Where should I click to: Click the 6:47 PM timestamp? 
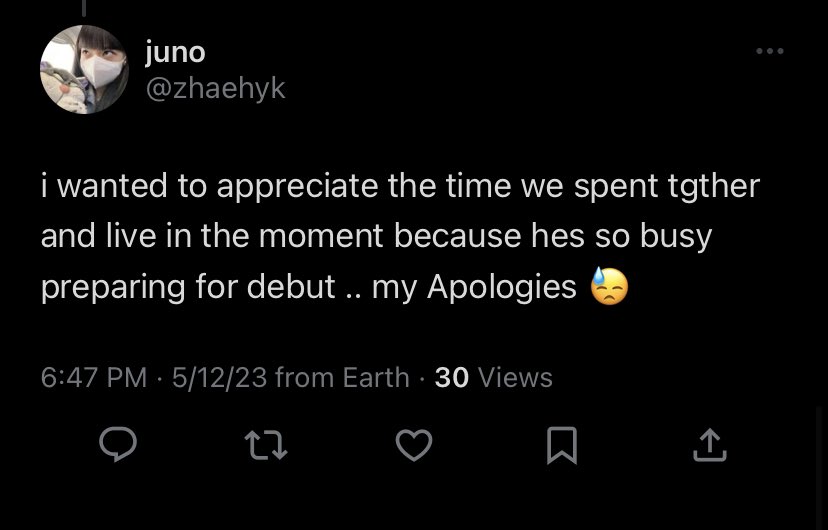pos(93,377)
